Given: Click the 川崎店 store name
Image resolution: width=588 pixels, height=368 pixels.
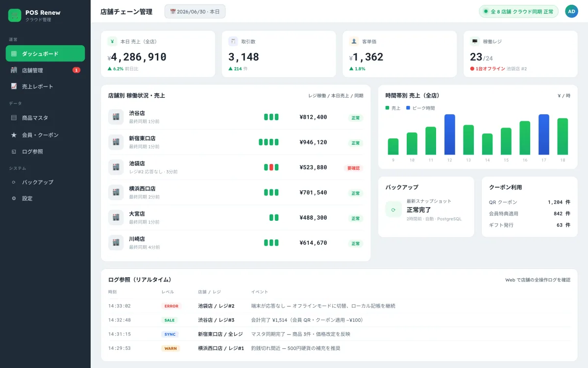Looking at the screenshot, I should [x=137, y=239].
